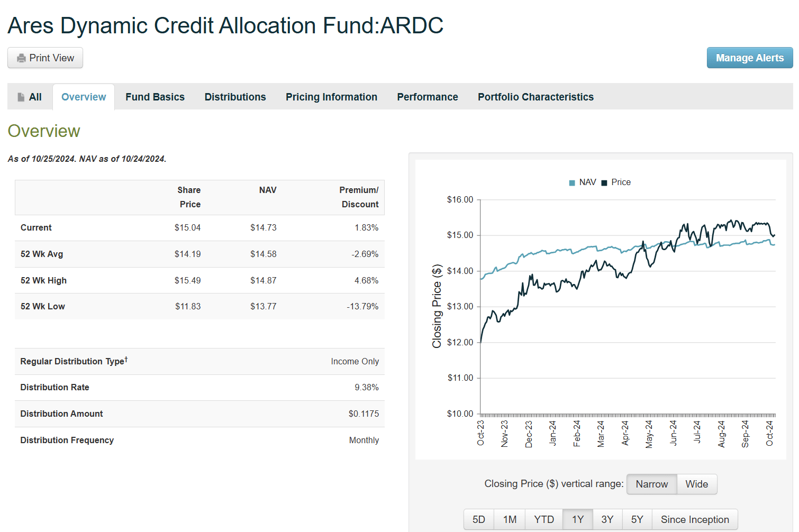Screen dimensions: 799x532
Task: Open the Distributions tab
Action: point(235,97)
